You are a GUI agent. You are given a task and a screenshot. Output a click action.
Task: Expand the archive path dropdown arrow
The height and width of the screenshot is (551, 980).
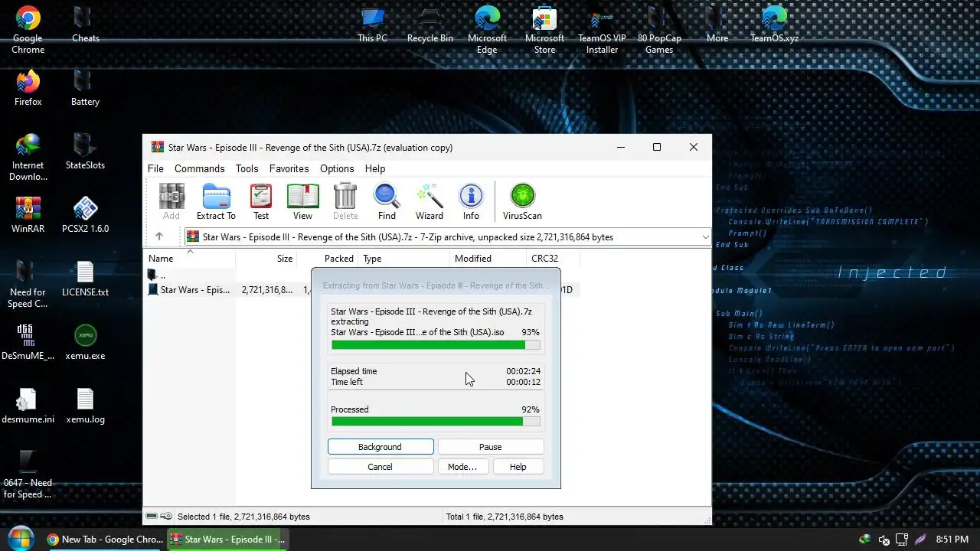coord(704,237)
